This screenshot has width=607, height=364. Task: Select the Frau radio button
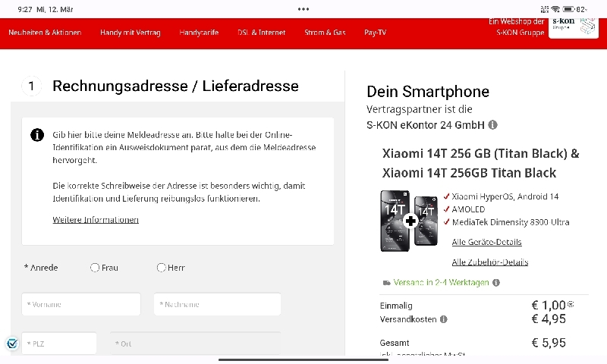95,268
